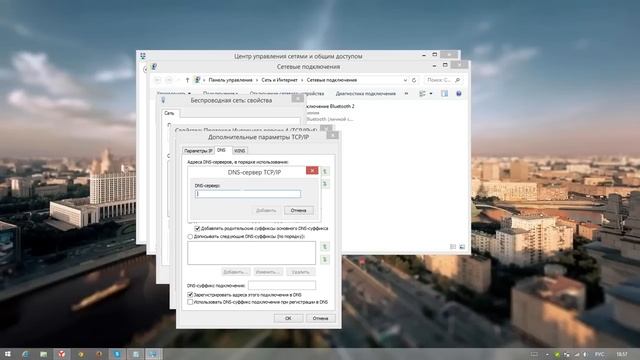Click Сеть и Интернет breadcrumb
The width and height of the screenshot is (640, 360).
click(x=280, y=80)
